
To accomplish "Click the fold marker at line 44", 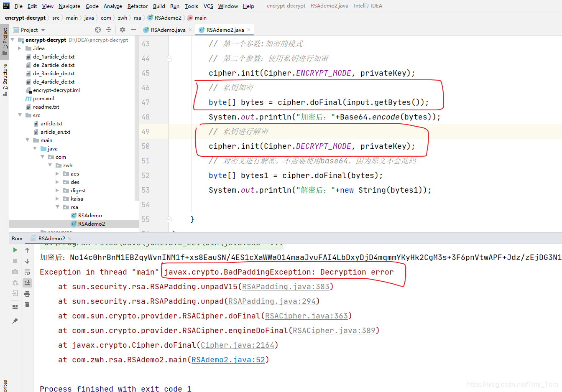I will tap(169, 59).
